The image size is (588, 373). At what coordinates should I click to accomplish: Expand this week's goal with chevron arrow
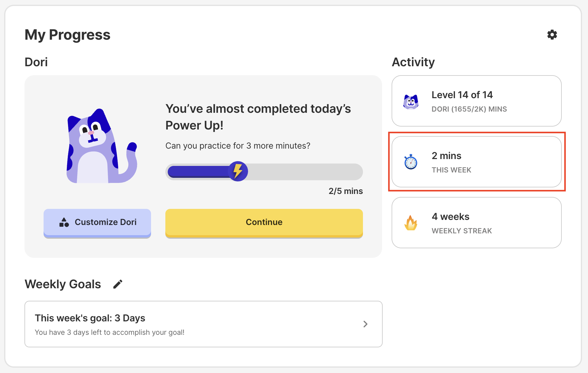coord(365,324)
